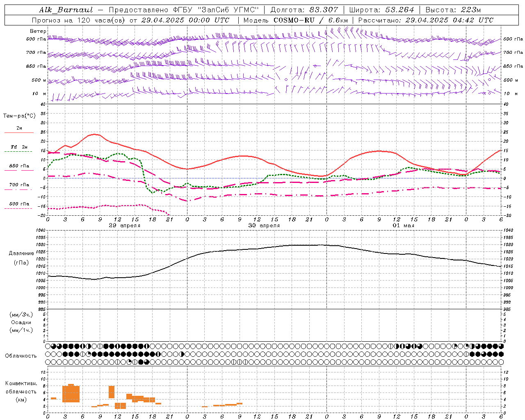
Task: Click the computed time Рассчитано: 29.04.2025 04:42 UTC
Action: point(426,20)
